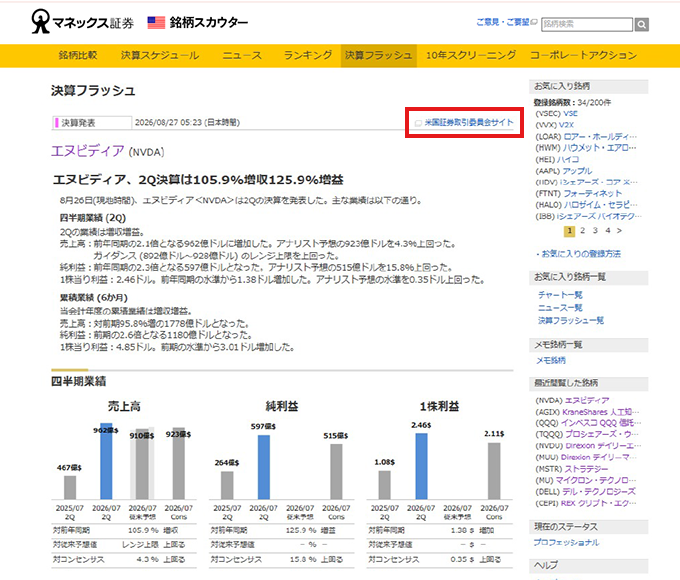The image size is (680, 580).
Task: Open recently viewed MUU Direxion link
Action: pos(598,457)
